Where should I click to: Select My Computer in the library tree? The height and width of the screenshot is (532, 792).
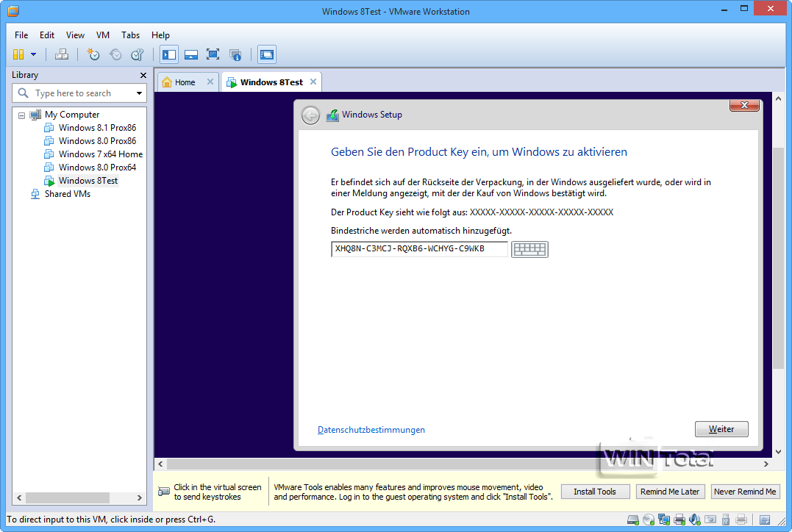point(72,115)
